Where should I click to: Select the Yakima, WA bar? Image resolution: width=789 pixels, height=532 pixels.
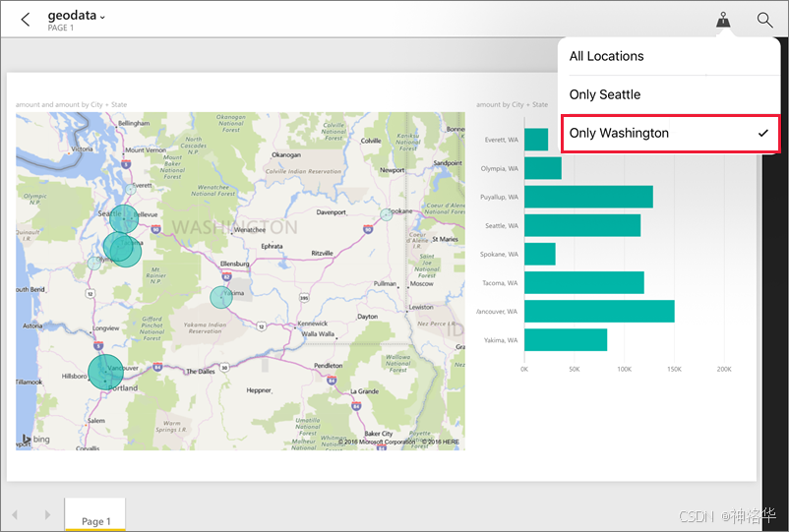click(x=566, y=340)
